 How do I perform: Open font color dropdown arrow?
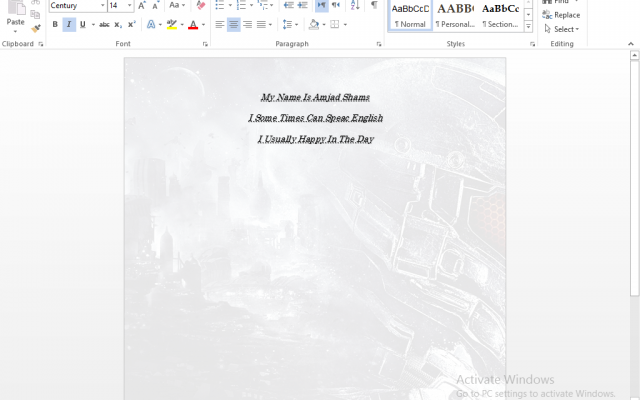[203, 24]
